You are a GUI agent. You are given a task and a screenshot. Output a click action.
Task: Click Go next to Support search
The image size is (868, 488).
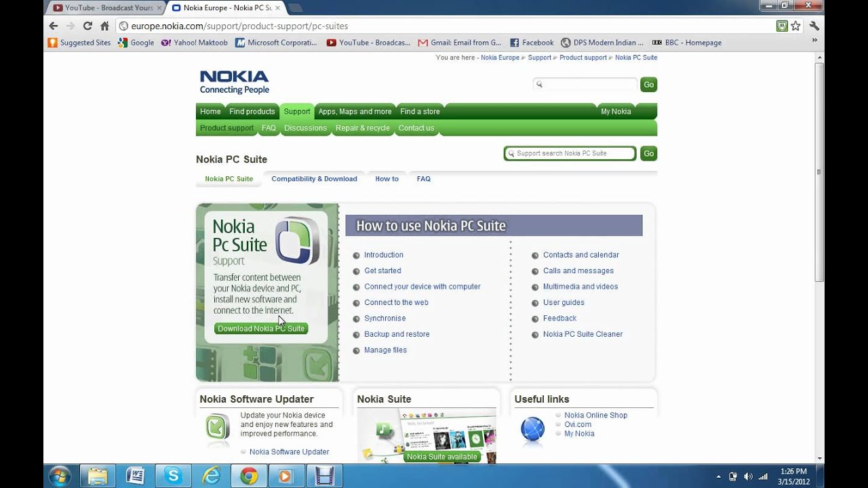tap(649, 154)
